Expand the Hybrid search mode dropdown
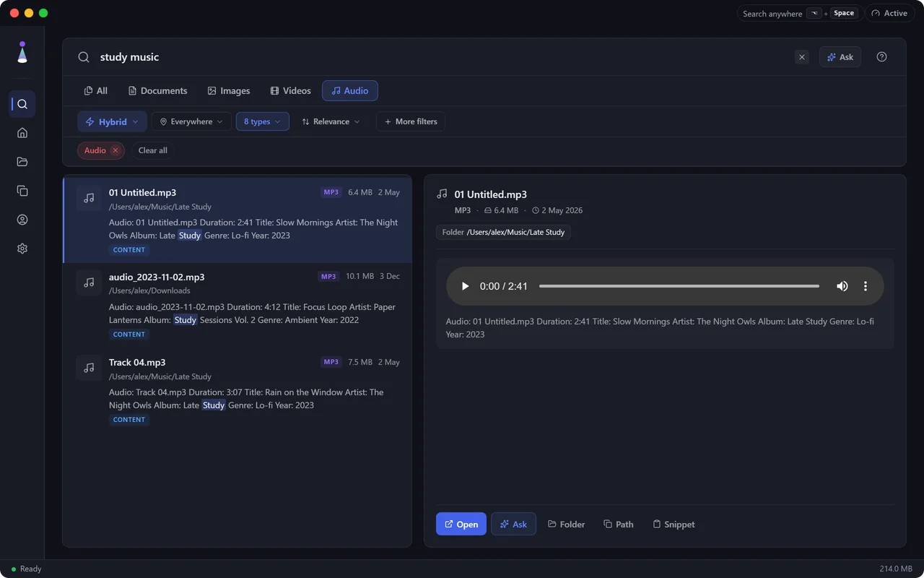Screen dimensions: 924x578 [x=112, y=121]
